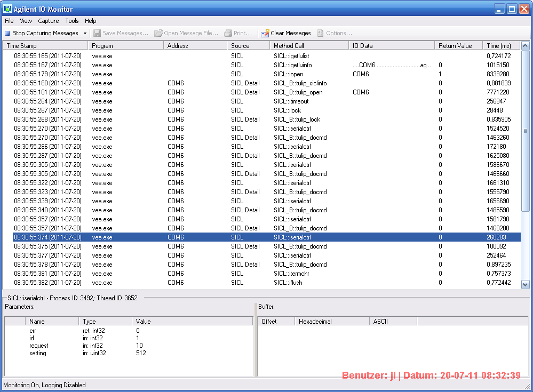Open the File menu
Image resolution: width=533 pixels, height=392 pixels.
[9, 21]
